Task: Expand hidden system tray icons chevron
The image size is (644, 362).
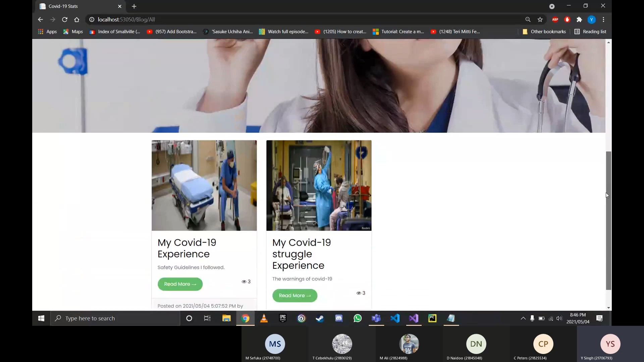Action: tap(523, 318)
